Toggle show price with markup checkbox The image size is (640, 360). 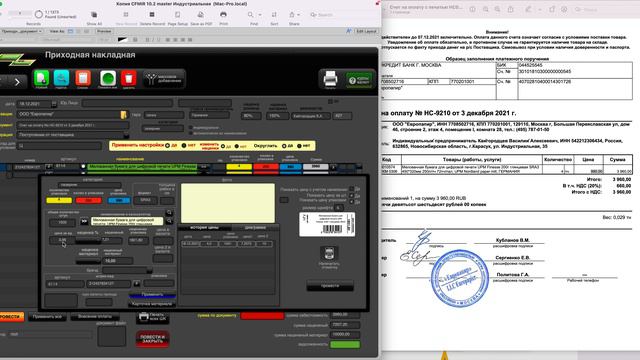pyautogui.click(x=351, y=189)
